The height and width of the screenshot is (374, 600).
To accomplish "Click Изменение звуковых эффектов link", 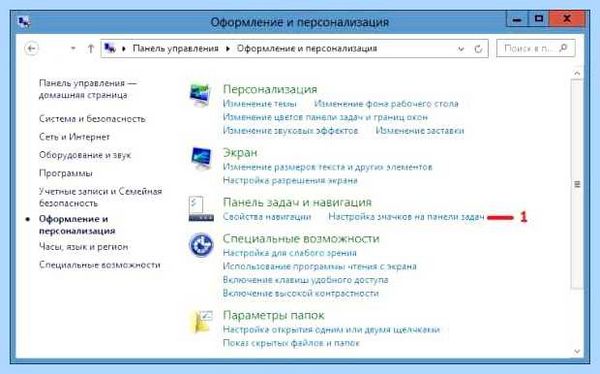I will [290, 131].
